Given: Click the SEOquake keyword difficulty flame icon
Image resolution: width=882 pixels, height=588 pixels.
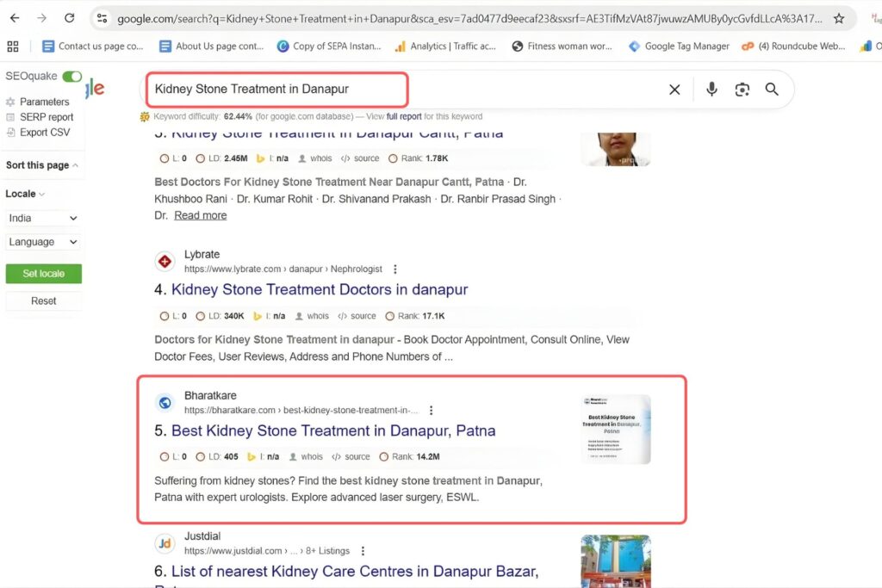Looking at the screenshot, I should coord(146,115).
